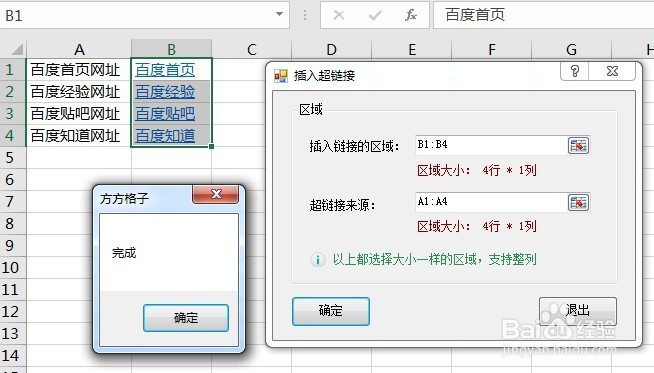This screenshot has width=654, height=373.
Task: Select row 3 header
Action: pos(13,114)
